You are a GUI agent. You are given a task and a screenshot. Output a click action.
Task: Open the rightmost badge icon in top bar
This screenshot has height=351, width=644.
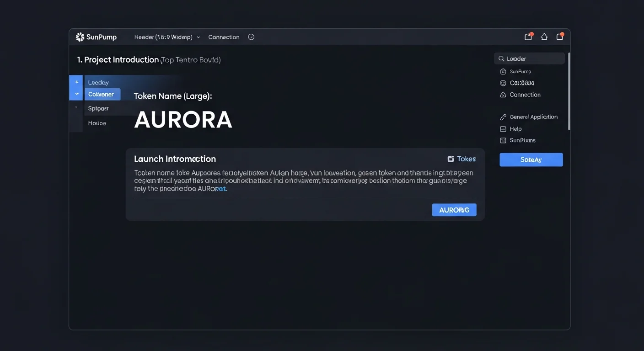(560, 37)
